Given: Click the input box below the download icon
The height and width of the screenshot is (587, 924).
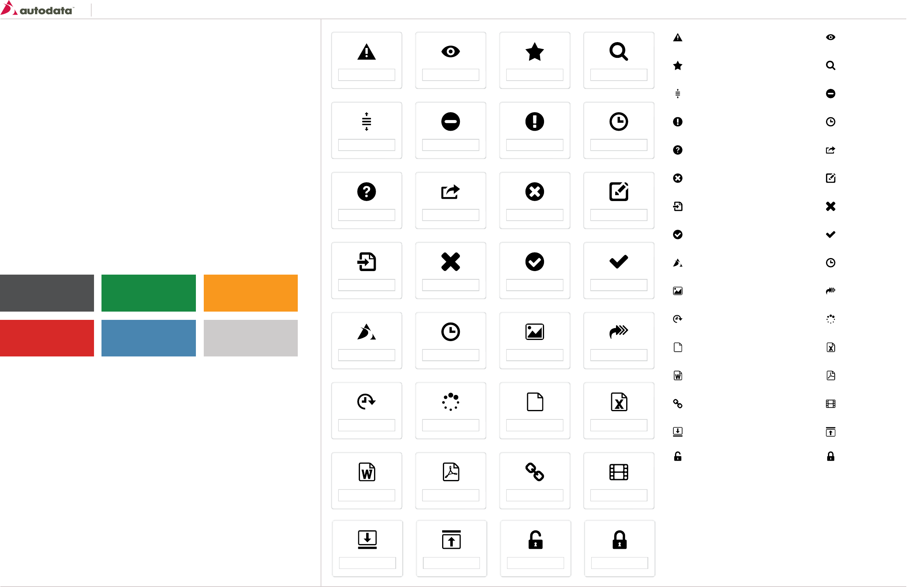Looking at the screenshot, I should coord(367,563).
